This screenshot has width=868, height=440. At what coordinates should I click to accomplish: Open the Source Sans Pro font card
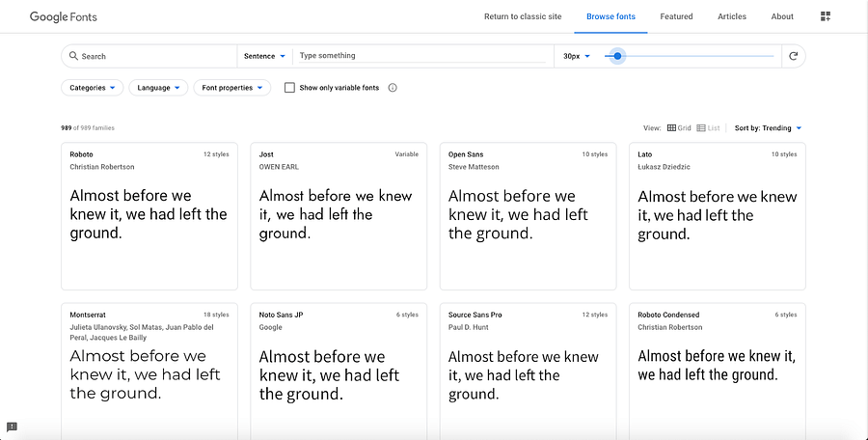click(529, 371)
